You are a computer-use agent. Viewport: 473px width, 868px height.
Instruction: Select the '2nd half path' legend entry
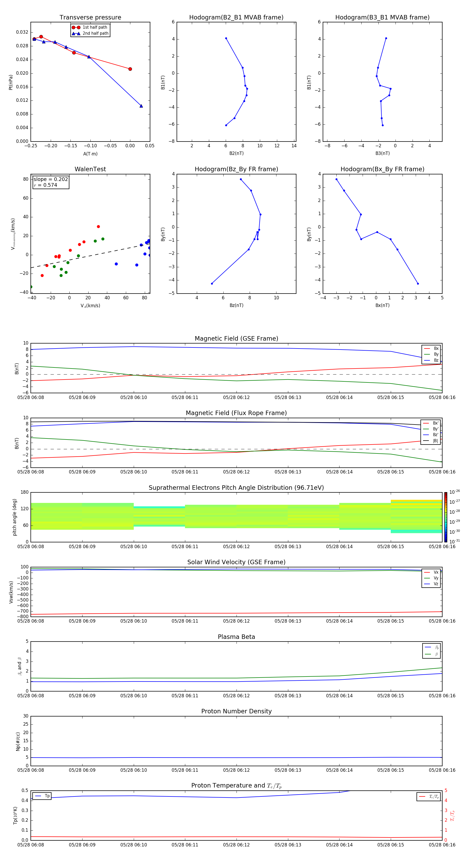pos(90,33)
